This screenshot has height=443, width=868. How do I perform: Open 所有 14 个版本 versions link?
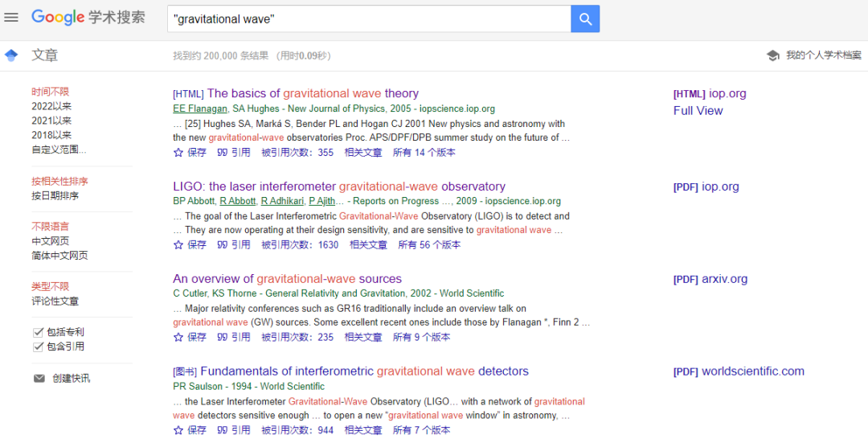[424, 152]
